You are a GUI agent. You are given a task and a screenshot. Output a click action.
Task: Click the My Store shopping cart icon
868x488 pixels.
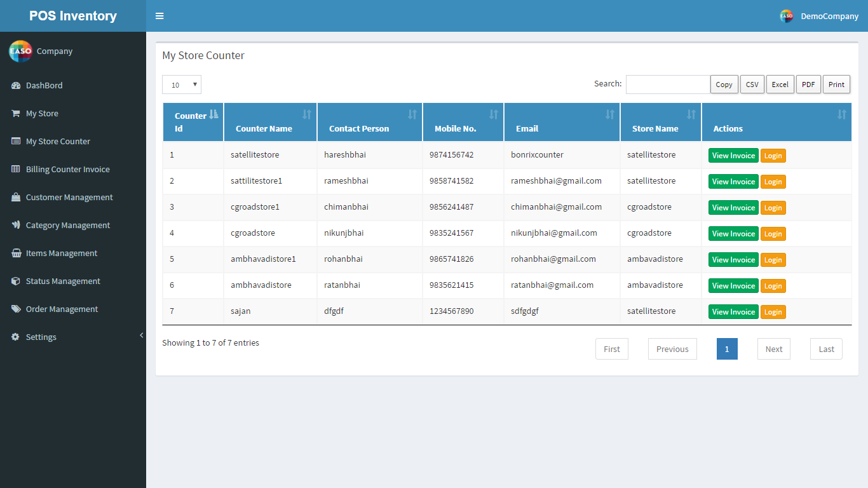point(16,113)
